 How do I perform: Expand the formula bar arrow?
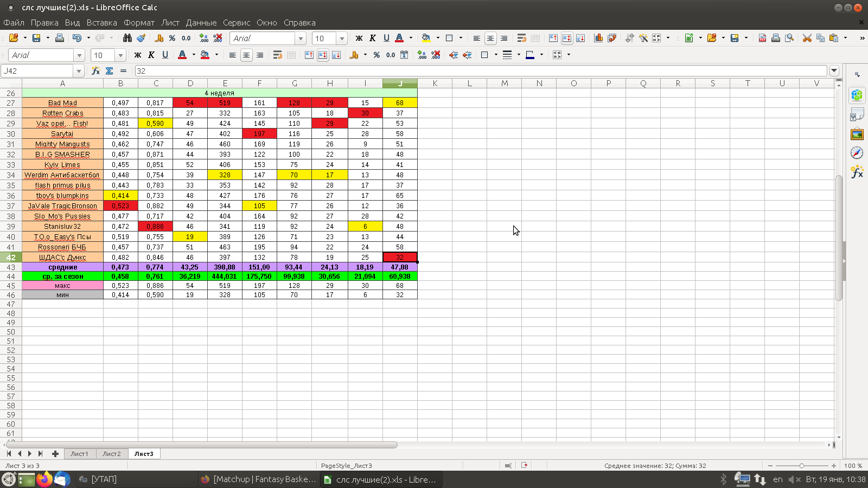pyautogui.click(x=834, y=71)
